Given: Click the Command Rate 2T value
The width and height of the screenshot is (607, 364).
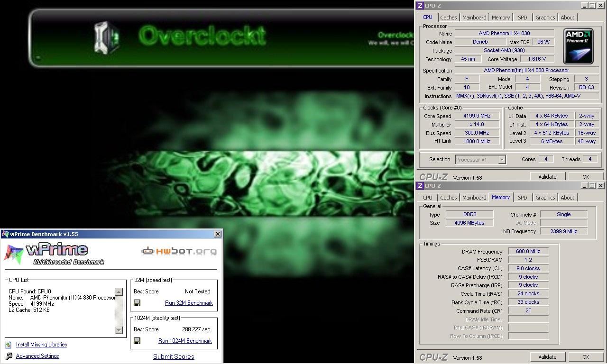Looking at the screenshot, I should pos(528,310).
